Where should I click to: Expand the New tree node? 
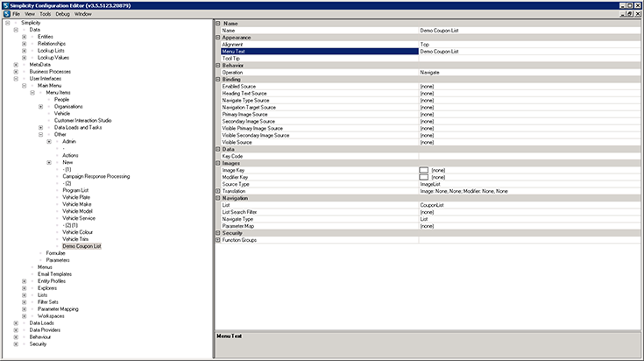click(x=48, y=163)
